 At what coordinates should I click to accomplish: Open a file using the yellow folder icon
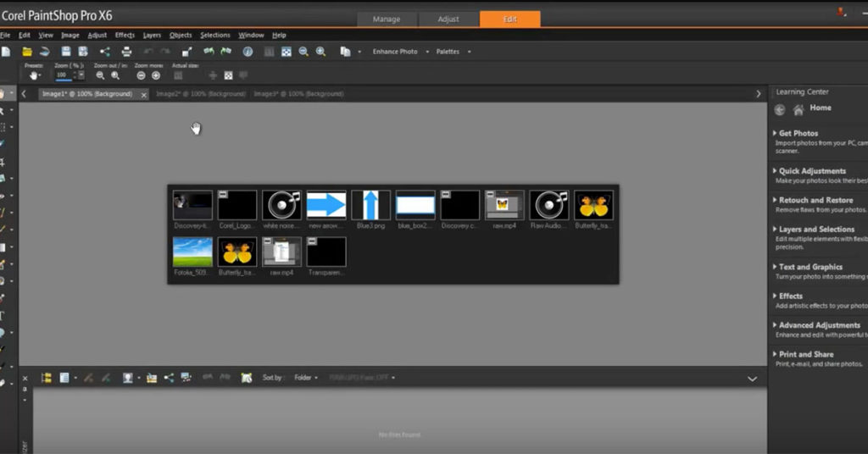pyautogui.click(x=26, y=52)
